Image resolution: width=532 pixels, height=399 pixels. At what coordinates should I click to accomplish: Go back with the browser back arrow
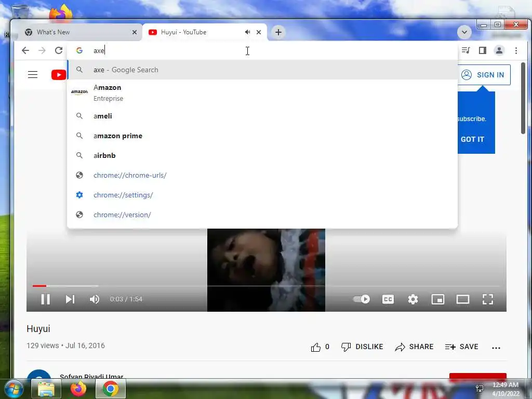[x=25, y=50]
